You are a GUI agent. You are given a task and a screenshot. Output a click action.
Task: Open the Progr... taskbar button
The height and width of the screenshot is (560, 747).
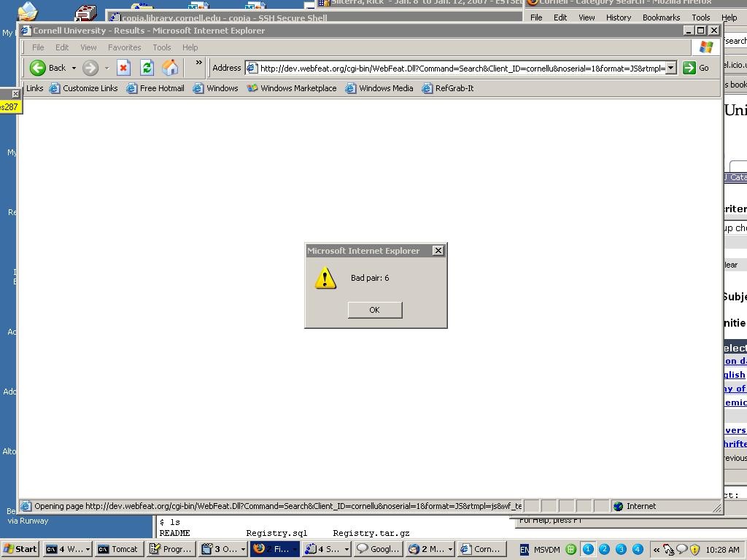click(x=171, y=549)
